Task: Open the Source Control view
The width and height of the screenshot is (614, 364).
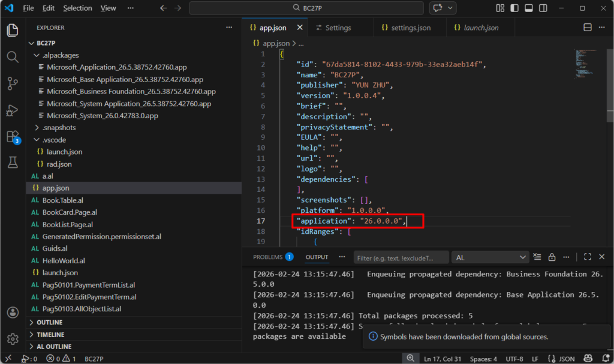Action: pos(13,83)
